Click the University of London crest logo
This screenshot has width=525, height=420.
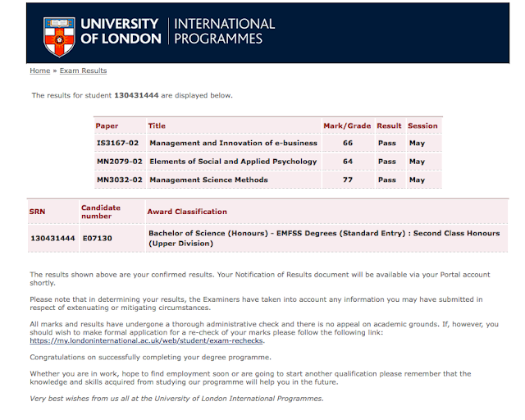coord(59,37)
